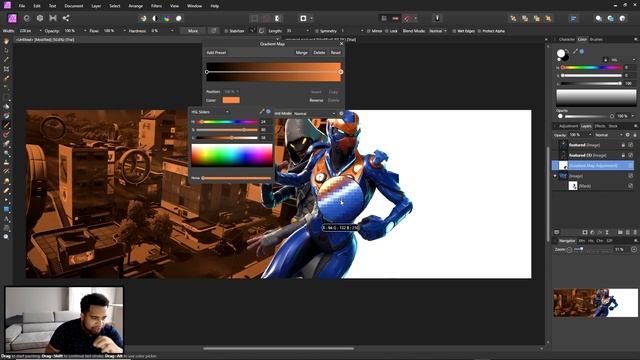
Task: Enable the Lock checkbox
Action: point(386,31)
